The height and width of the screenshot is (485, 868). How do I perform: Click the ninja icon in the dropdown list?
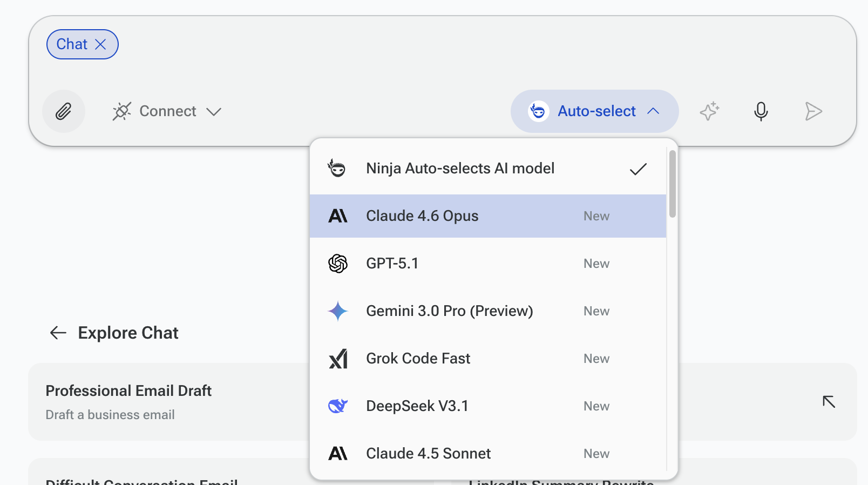pos(337,168)
